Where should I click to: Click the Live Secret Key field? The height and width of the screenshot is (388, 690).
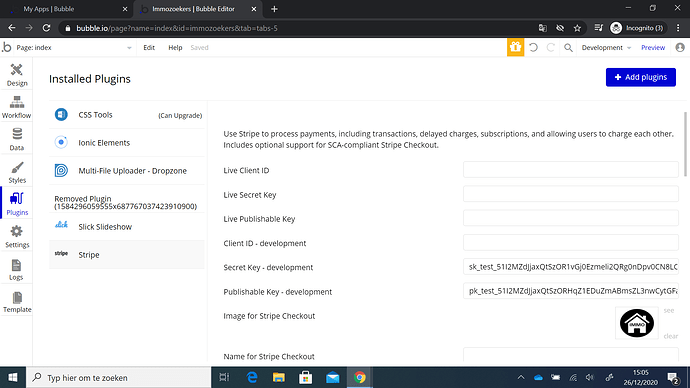tap(570, 194)
